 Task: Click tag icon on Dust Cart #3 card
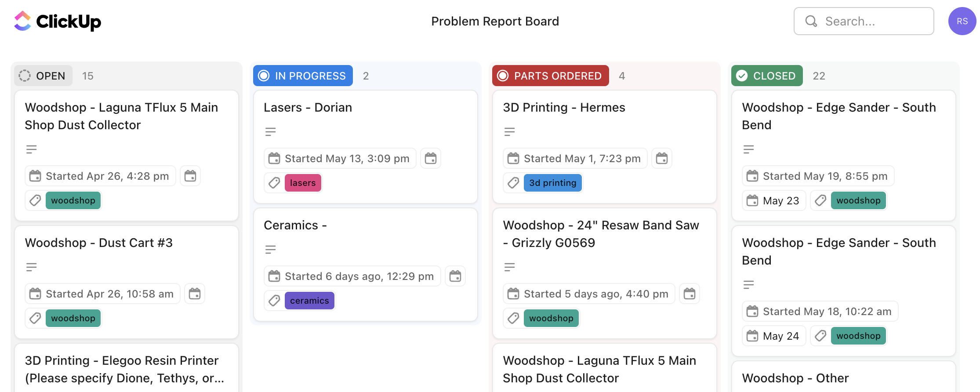tap(35, 318)
